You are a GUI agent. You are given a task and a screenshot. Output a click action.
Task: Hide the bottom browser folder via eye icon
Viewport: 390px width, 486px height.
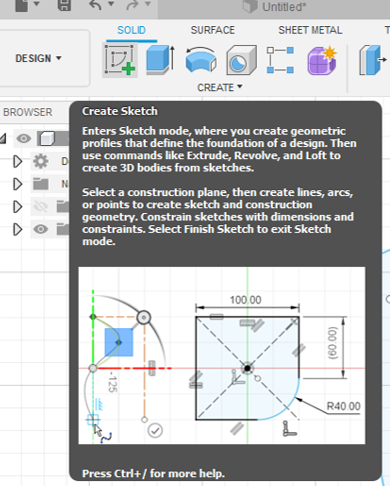(41, 229)
